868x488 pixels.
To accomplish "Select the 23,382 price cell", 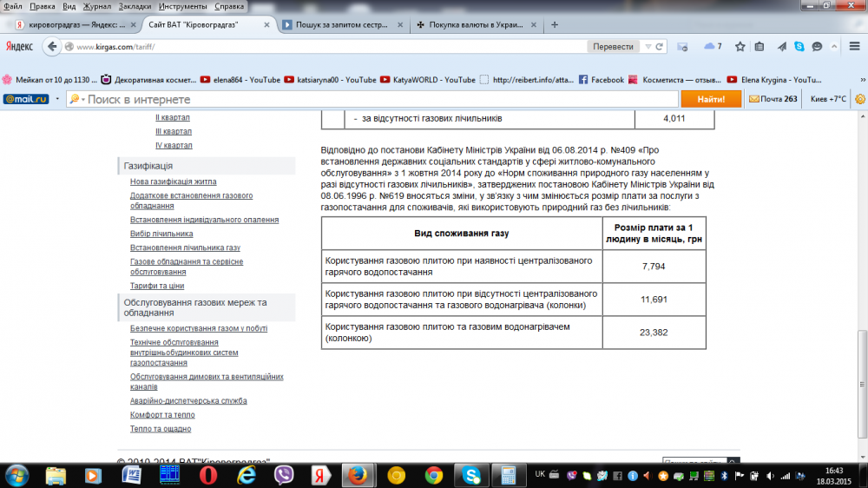I will pos(654,333).
